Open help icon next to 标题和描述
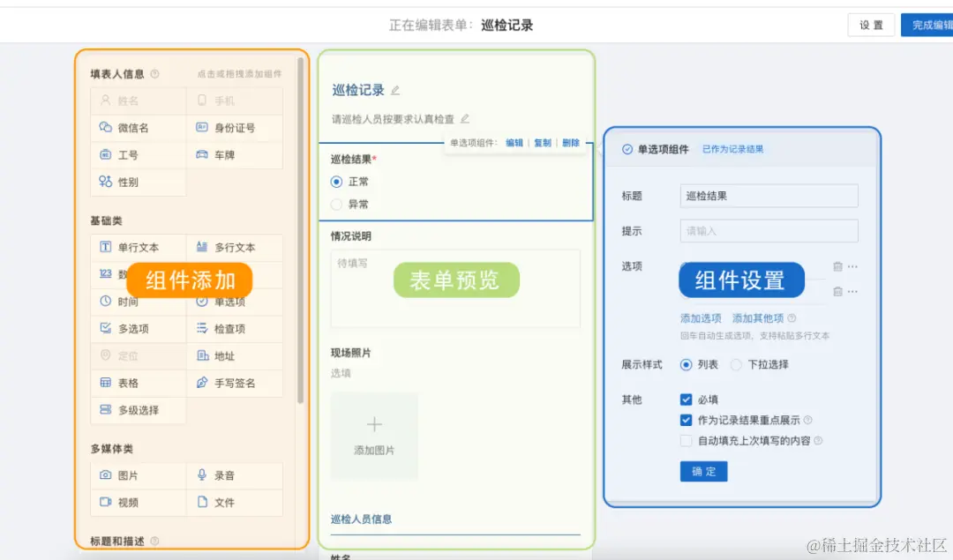The width and height of the screenshot is (953, 560). tap(154, 541)
